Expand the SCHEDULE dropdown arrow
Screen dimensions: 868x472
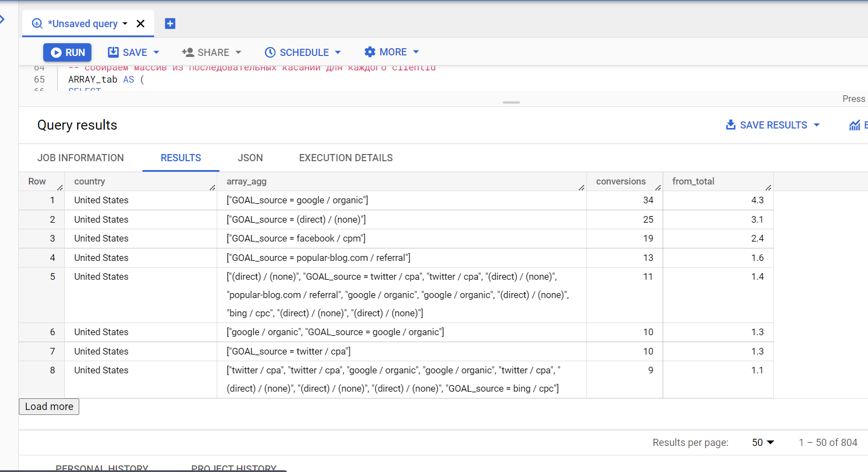click(338, 52)
